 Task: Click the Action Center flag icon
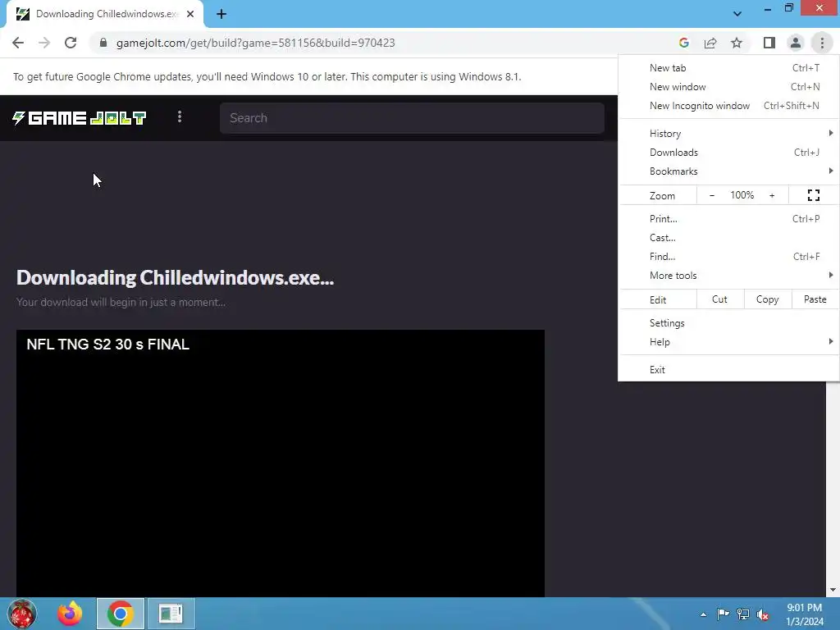point(723,614)
